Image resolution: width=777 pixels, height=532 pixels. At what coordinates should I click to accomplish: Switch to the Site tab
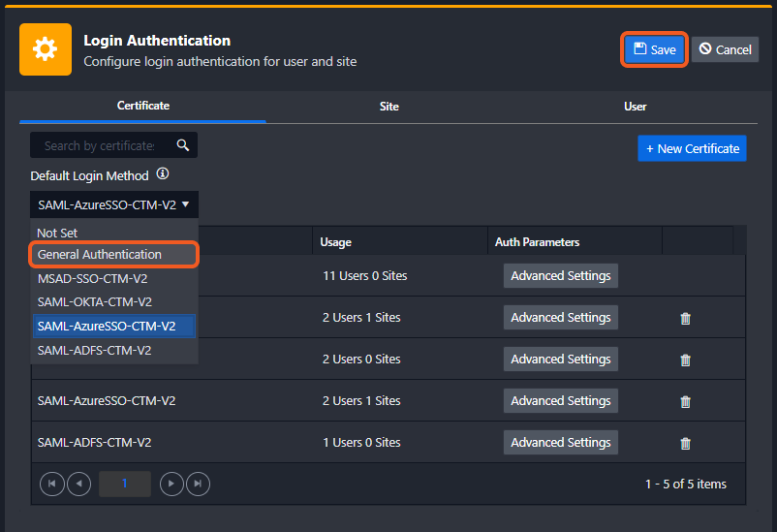[388, 107]
